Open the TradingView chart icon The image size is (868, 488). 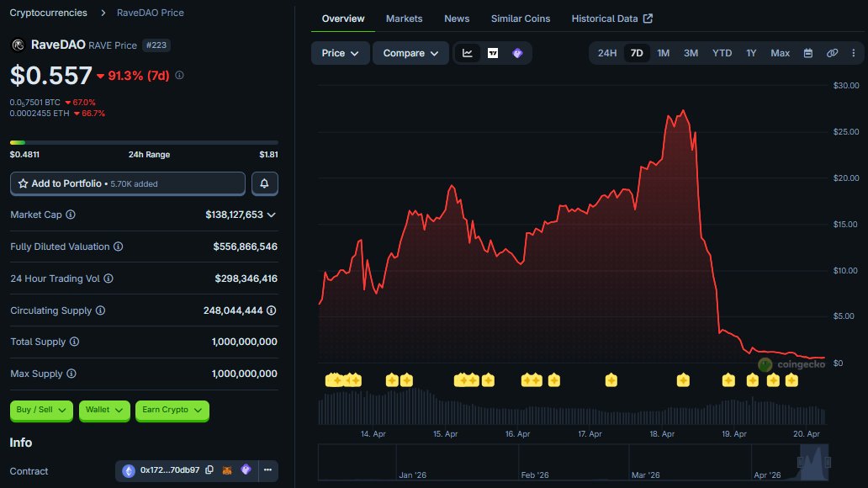[x=491, y=52]
